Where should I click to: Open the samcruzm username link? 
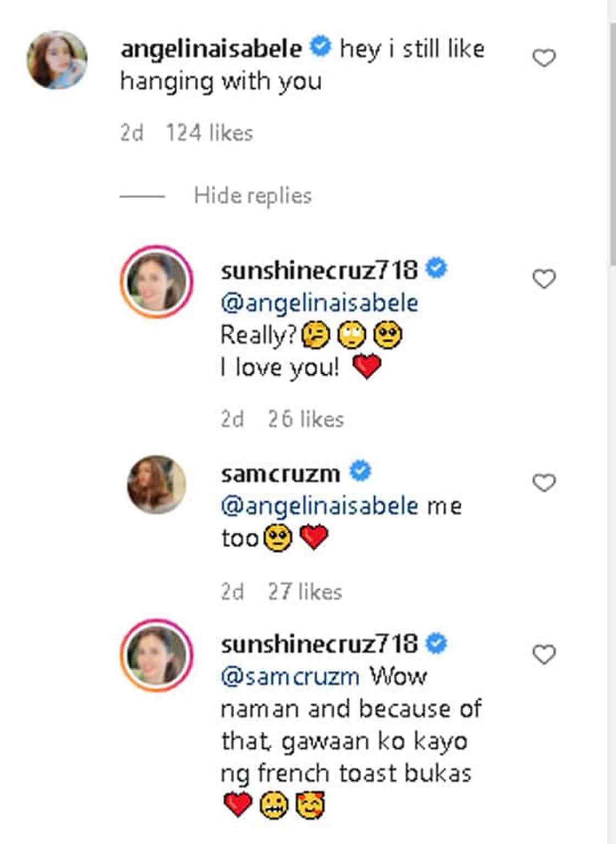click(x=280, y=473)
